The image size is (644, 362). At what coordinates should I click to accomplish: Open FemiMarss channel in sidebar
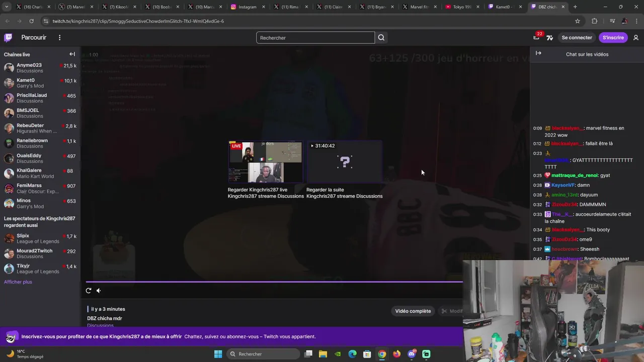coord(40,189)
